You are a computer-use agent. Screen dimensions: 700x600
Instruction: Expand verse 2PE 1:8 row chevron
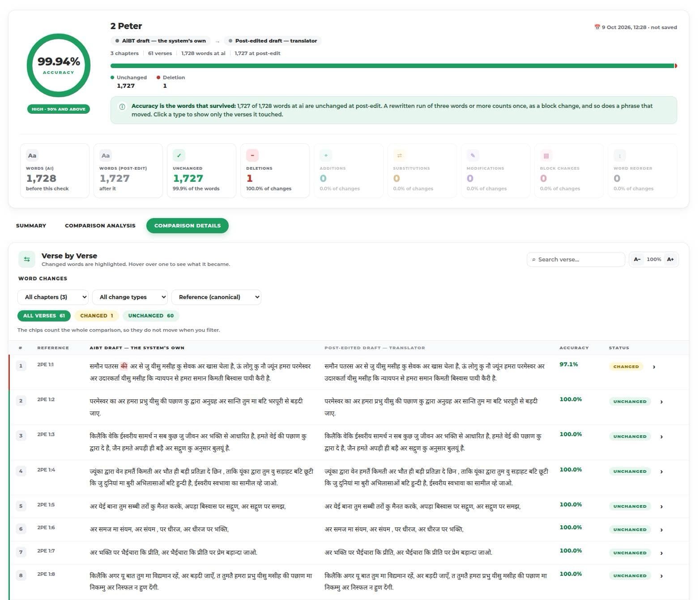click(x=662, y=576)
